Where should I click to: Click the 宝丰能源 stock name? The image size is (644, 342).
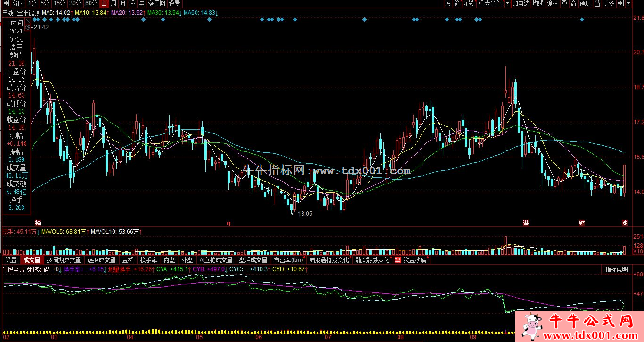pyautogui.click(x=28, y=13)
